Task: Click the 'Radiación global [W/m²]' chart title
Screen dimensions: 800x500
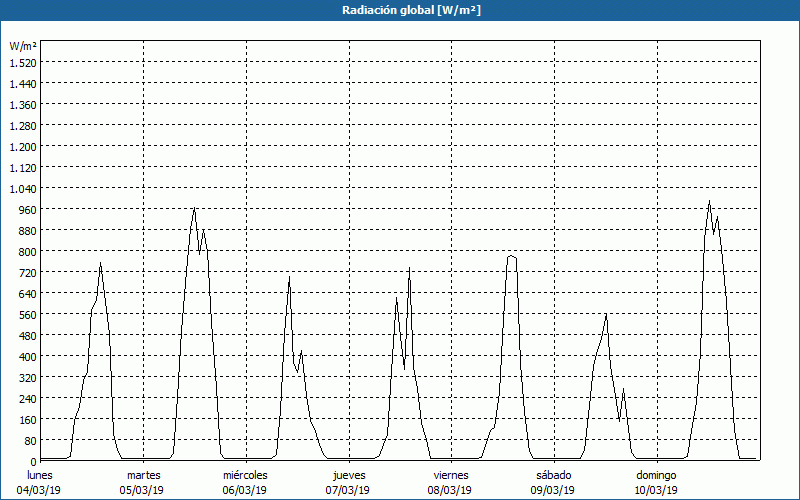Action: coord(411,10)
